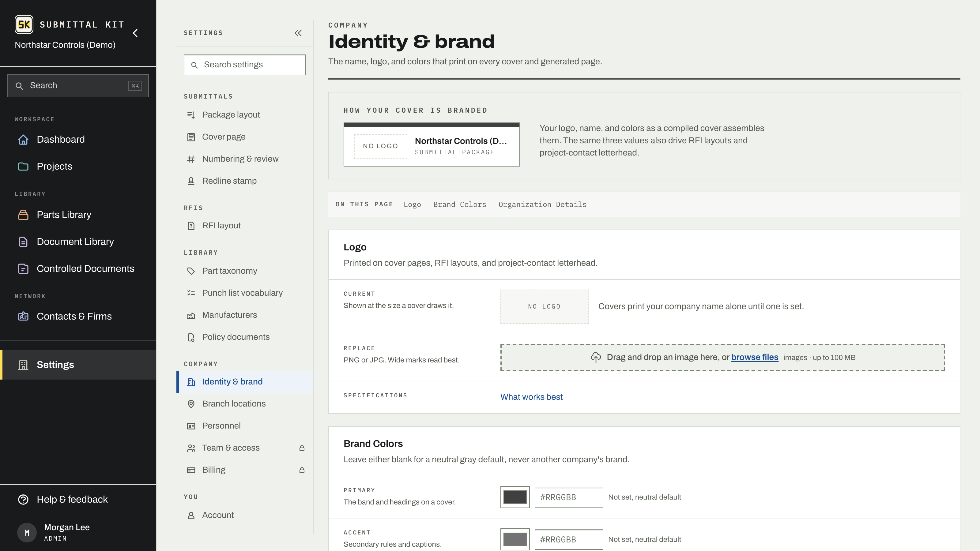Open Punch list vocabulary settings
The width and height of the screenshot is (980, 551).
tap(245, 293)
